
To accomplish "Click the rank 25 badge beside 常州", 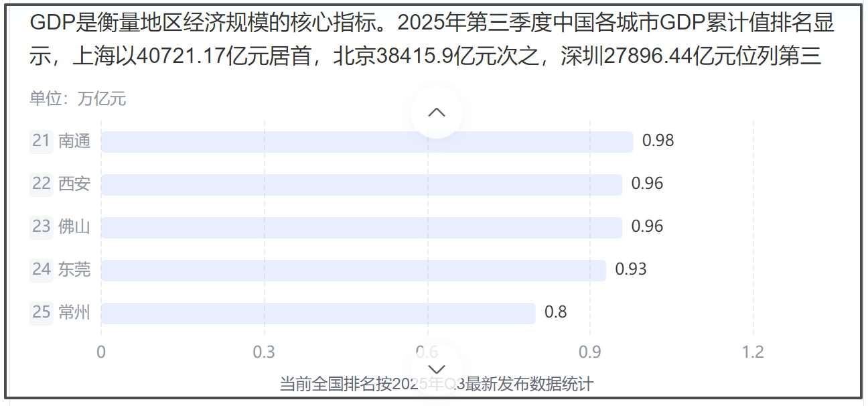I will click(x=42, y=312).
